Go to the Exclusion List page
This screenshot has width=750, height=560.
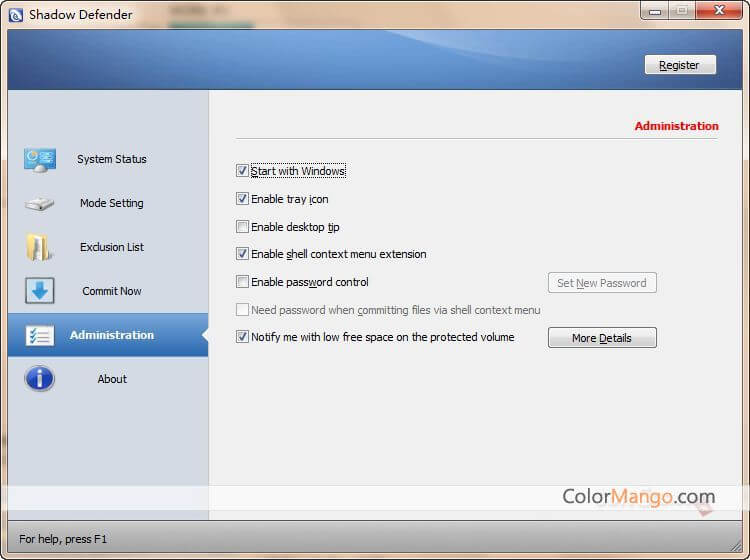[111, 247]
